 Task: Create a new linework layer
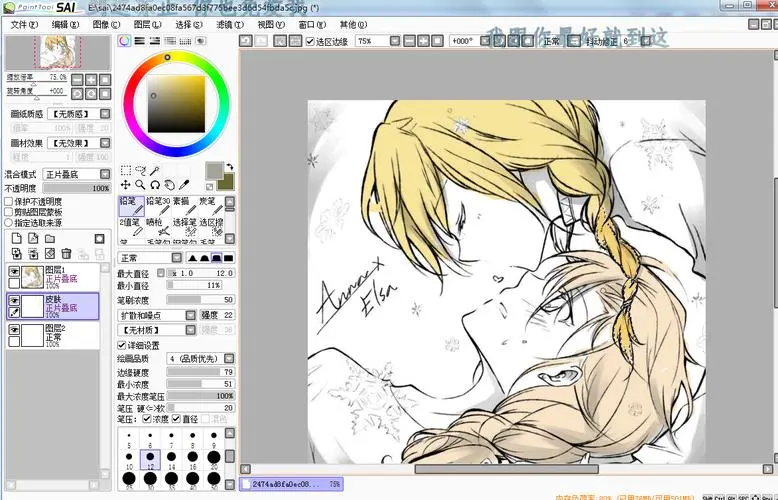pyautogui.click(x=33, y=239)
